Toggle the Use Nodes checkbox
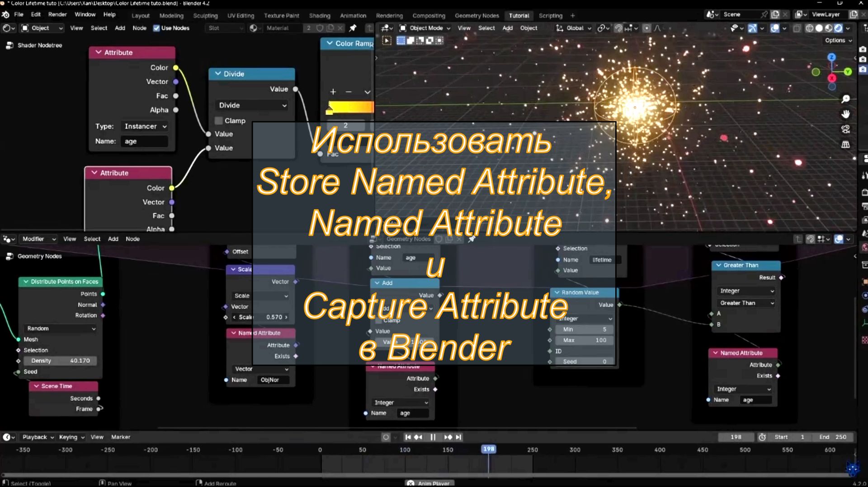This screenshot has height=487, width=868. pos(156,28)
